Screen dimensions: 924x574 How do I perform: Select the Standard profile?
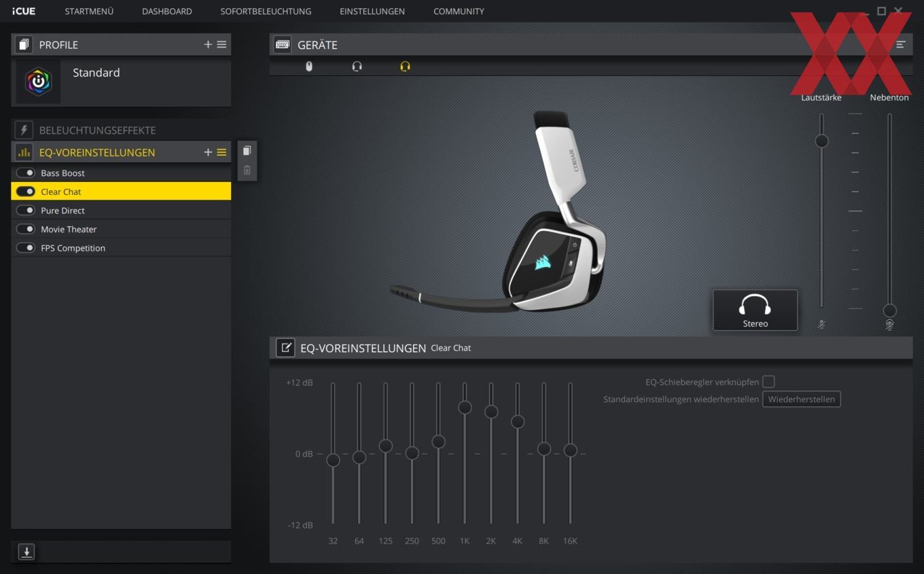tap(121, 82)
